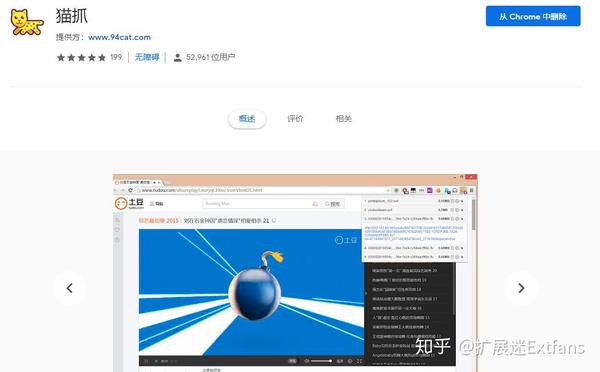Open the 无障碍 category link
The width and height of the screenshot is (600, 372).
(147, 57)
